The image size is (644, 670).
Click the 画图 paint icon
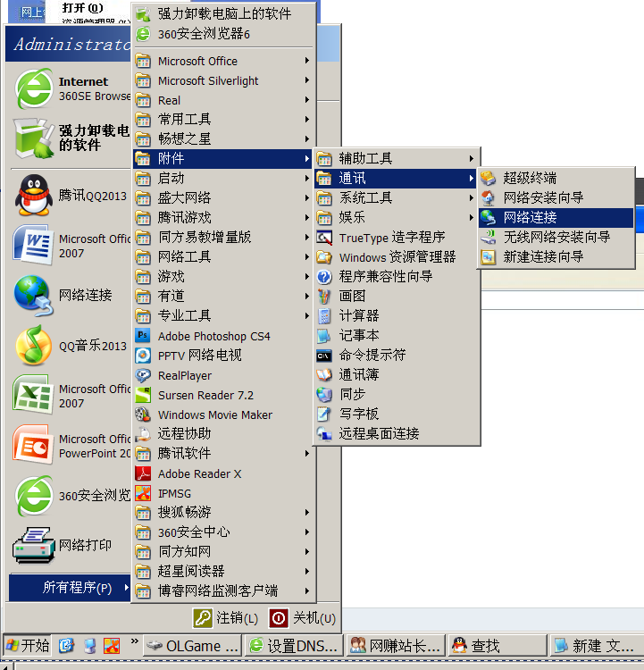(x=324, y=296)
